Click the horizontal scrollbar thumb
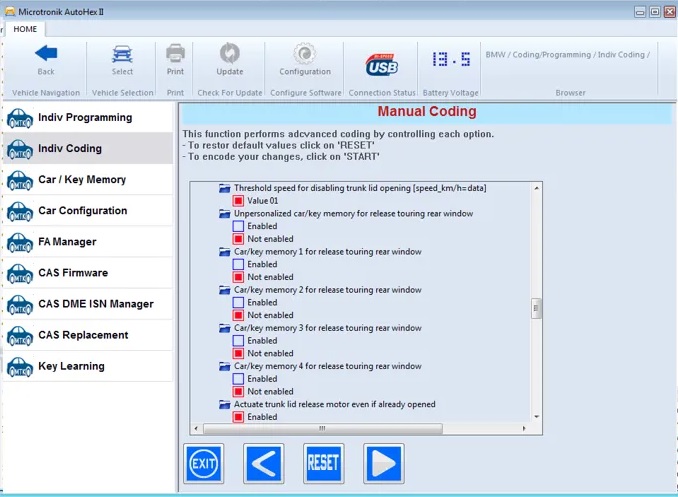This screenshot has height=497, width=678. 323,428
